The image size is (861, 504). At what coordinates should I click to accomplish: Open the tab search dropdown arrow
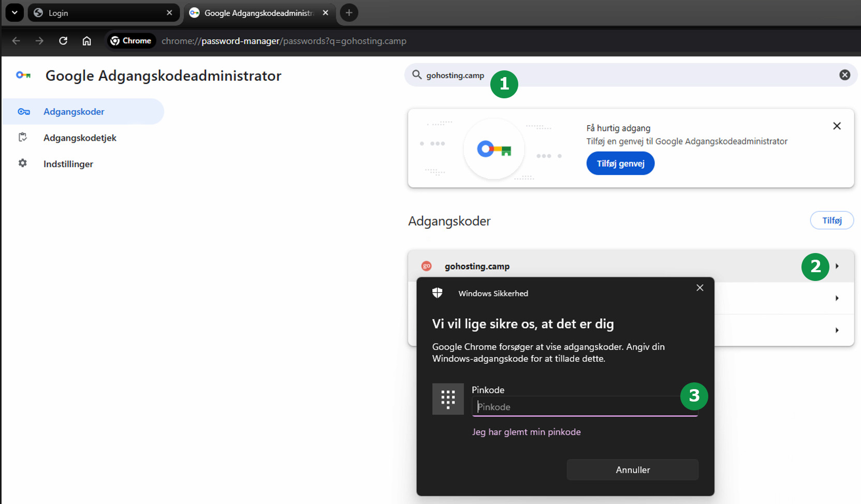pos(14,13)
